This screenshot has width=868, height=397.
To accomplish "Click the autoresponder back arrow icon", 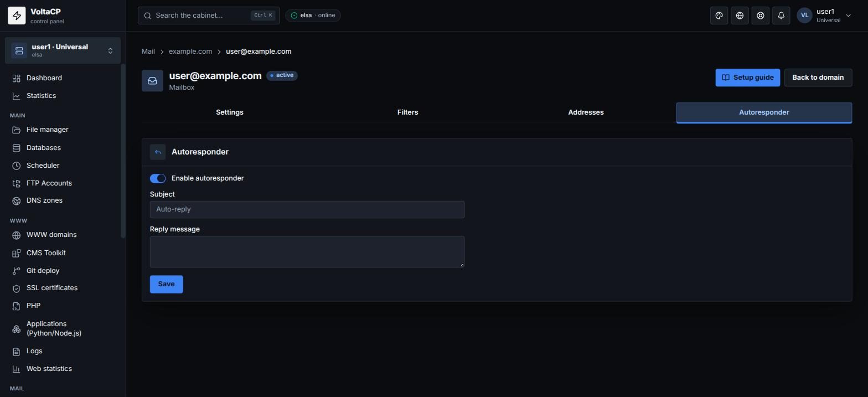I will [x=158, y=152].
